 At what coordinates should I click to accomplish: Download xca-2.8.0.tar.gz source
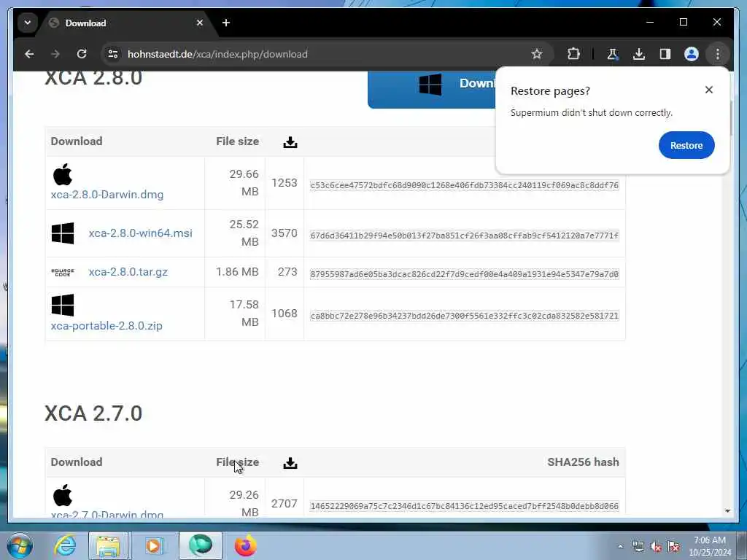[x=128, y=272]
